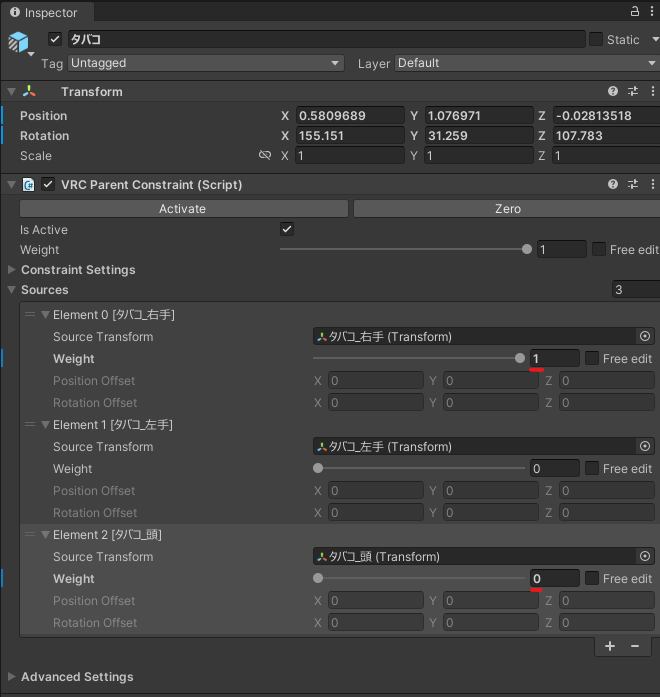The image size is (660, 697).
Task: Edit the Sources count field
Action: (636, 290)
